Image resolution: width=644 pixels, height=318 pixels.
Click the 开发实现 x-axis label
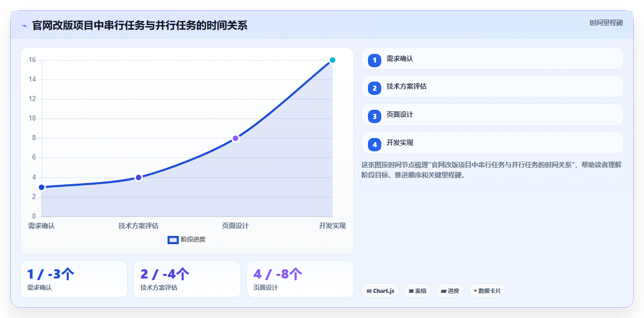(333, 226)
